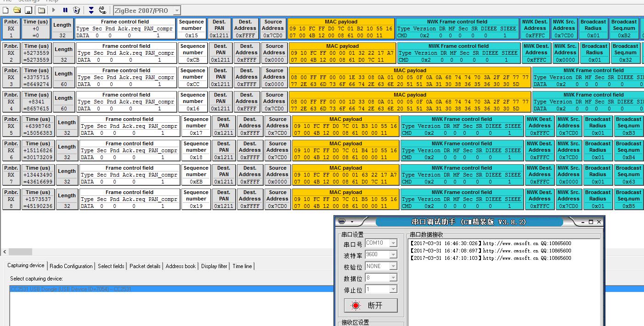Click the 断开 disconnect button

click(x=371, y=305)
